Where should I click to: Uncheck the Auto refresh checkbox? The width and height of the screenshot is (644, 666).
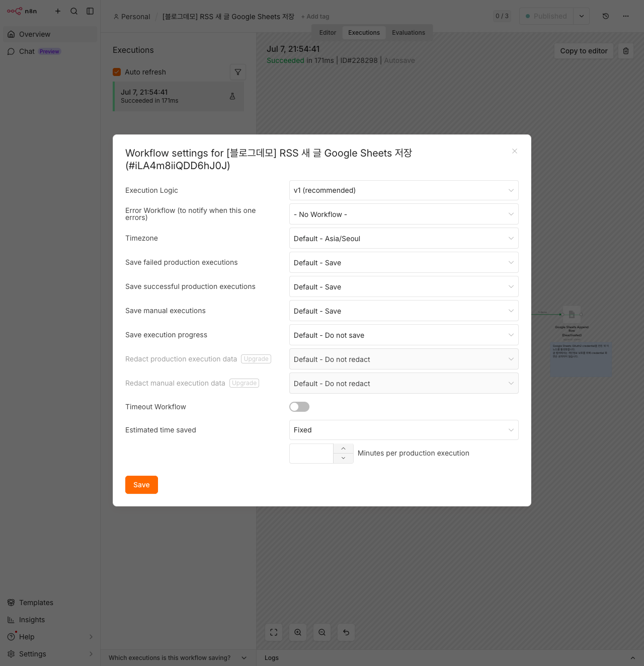(x=117, y=72)
